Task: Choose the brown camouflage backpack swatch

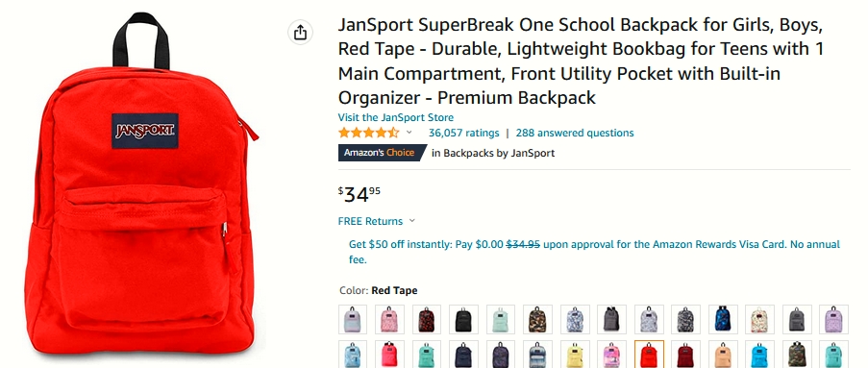Action: [537, 319]
